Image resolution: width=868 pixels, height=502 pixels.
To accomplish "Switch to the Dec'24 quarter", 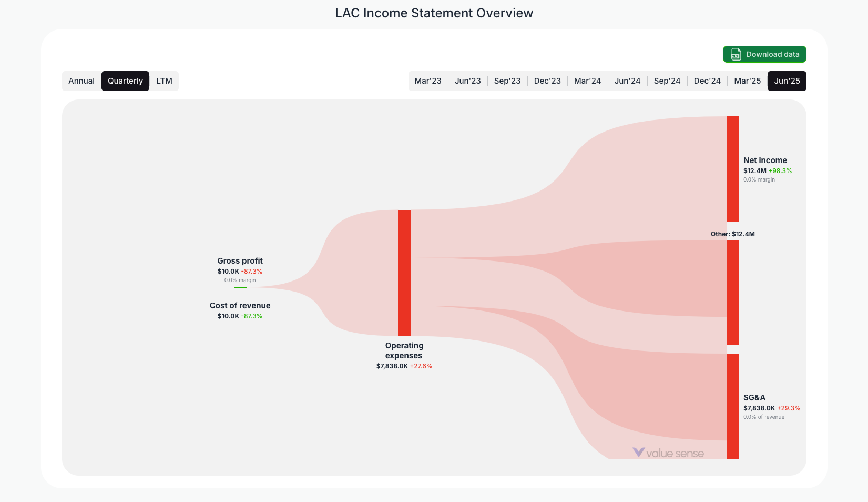I will click(707, 81).
